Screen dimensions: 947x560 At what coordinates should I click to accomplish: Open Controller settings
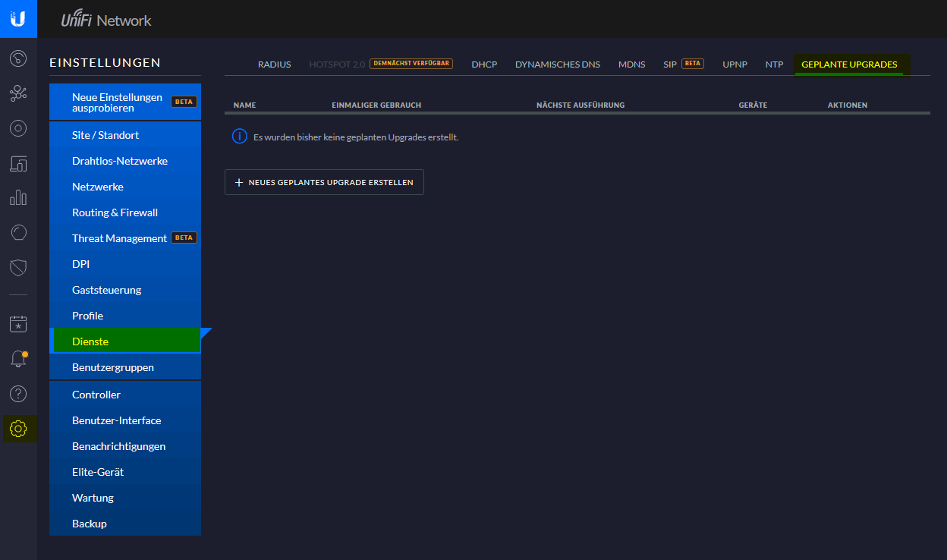(125, 395)
